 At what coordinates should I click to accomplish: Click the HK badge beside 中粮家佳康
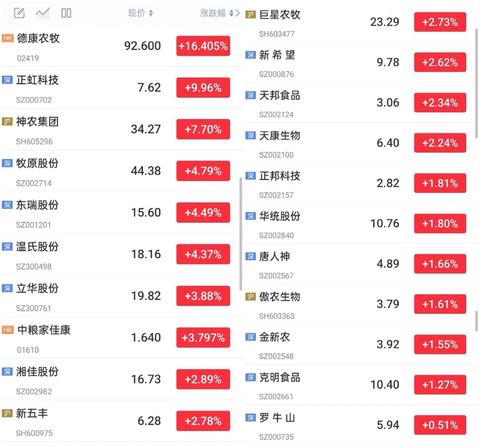coord(8,330)
